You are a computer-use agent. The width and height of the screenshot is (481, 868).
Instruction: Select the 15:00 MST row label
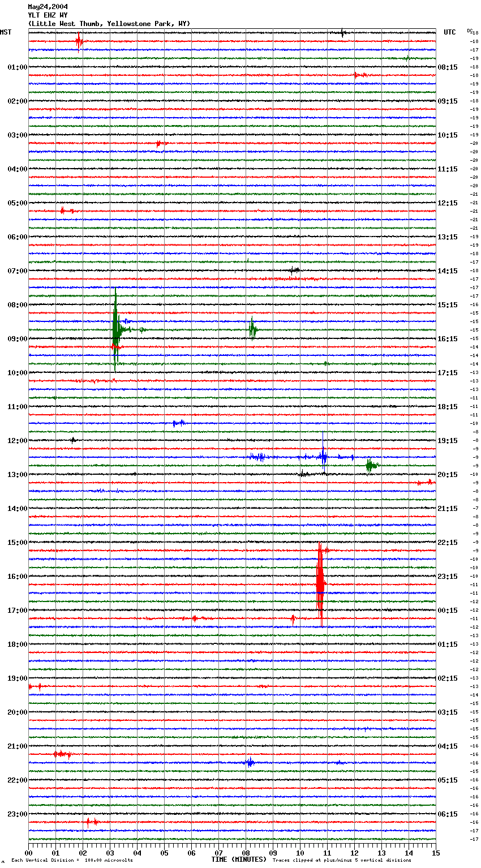click(x=18, y=543)
